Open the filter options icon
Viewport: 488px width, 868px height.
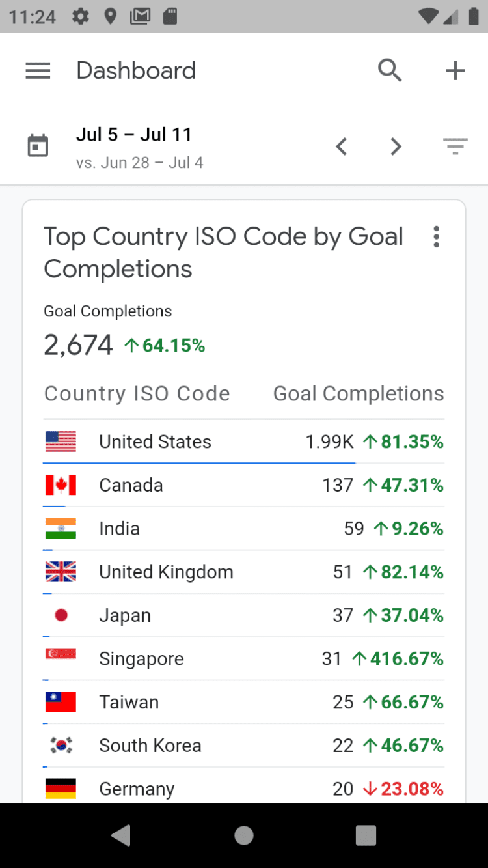(455, 147)
